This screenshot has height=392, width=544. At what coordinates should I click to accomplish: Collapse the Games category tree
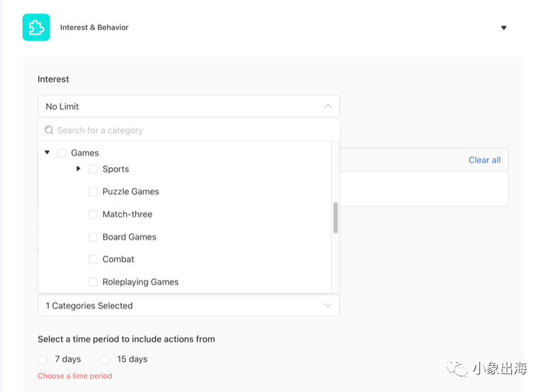(x=47, y=153)
